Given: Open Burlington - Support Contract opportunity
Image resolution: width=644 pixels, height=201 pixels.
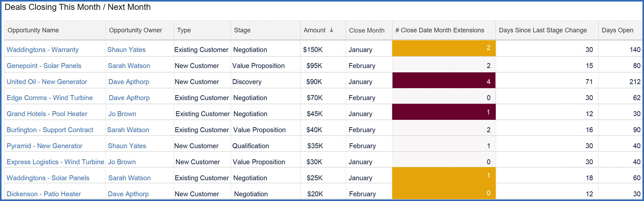Looking at the screenshot, I should click(50, 130).
